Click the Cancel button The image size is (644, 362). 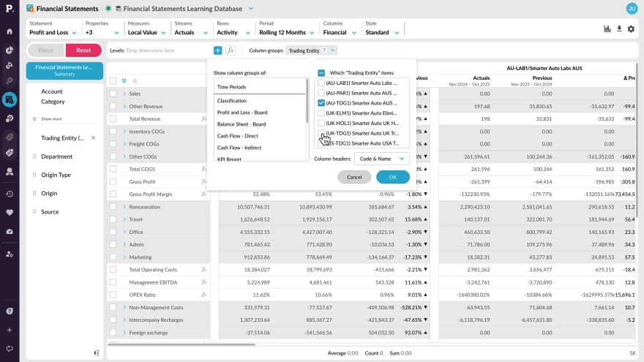354,177
